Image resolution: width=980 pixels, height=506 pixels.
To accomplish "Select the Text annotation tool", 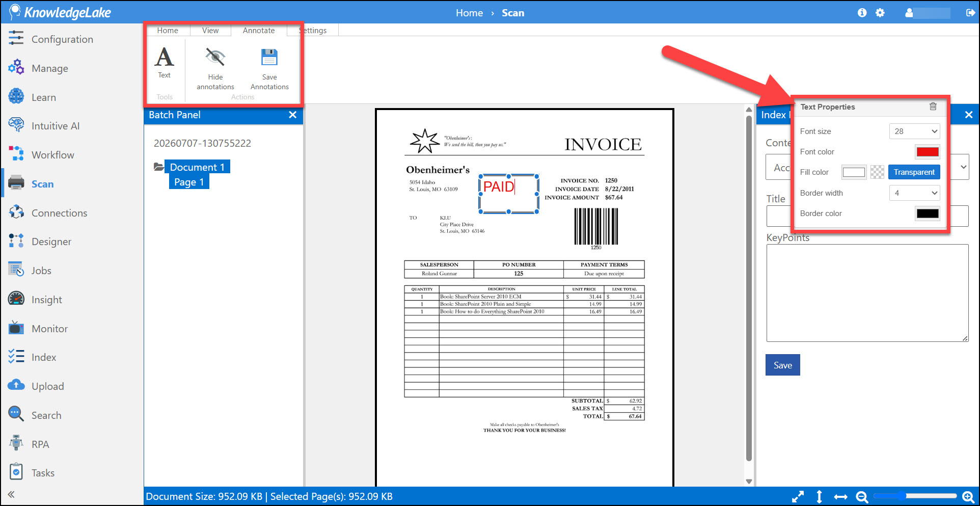I will point(164,62).
